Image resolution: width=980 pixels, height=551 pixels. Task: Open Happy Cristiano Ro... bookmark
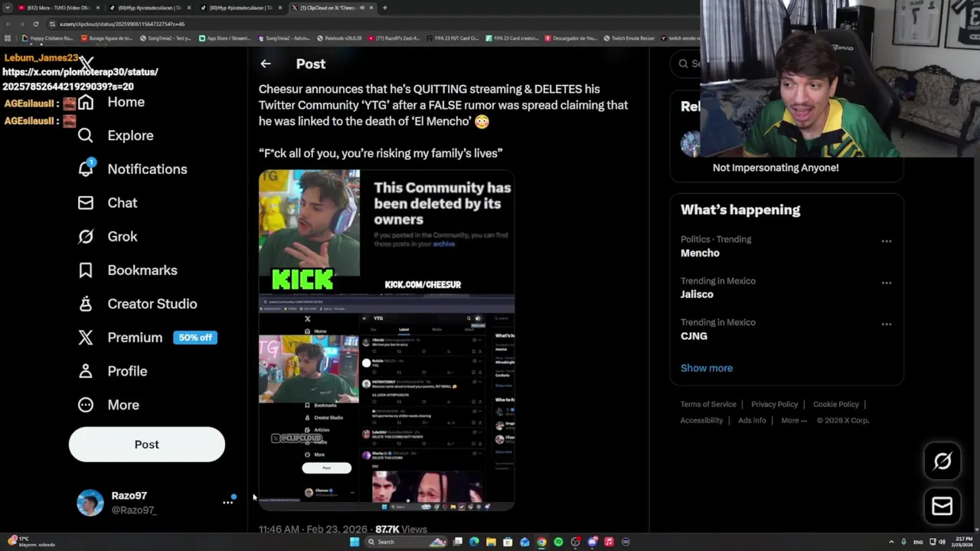point(48,37)
